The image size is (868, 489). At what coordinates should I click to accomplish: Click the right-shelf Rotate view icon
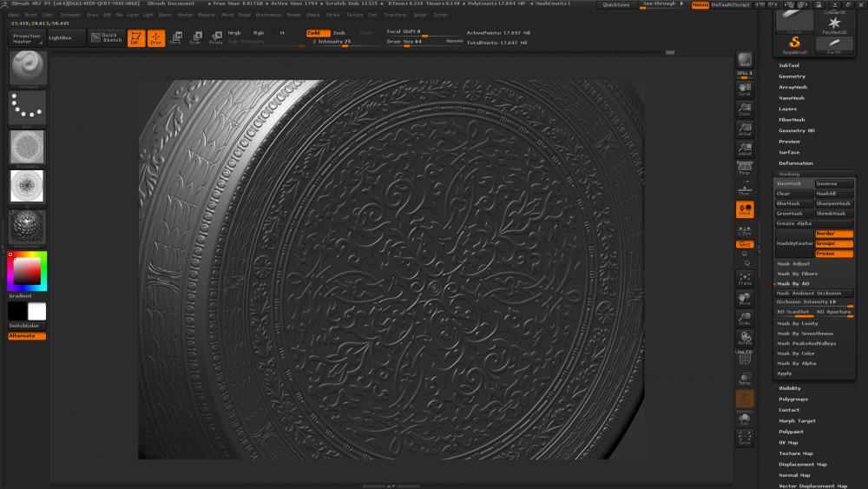pos(745,339)
